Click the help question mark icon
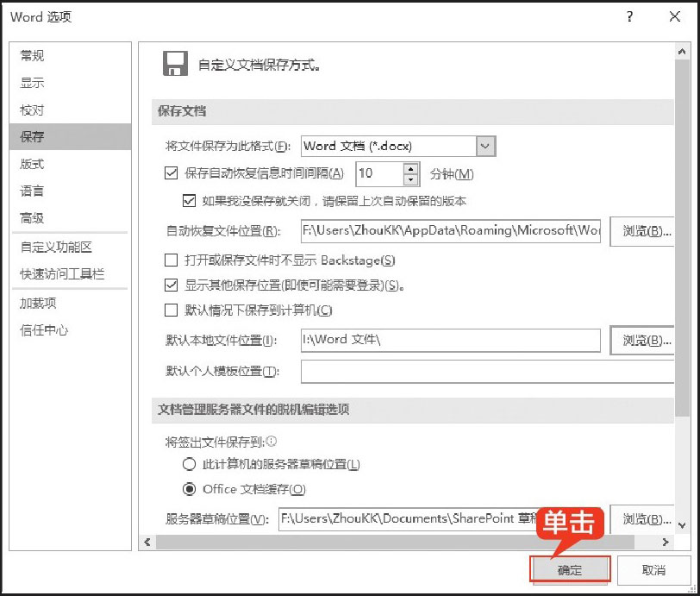 click(x=630, y=16)
